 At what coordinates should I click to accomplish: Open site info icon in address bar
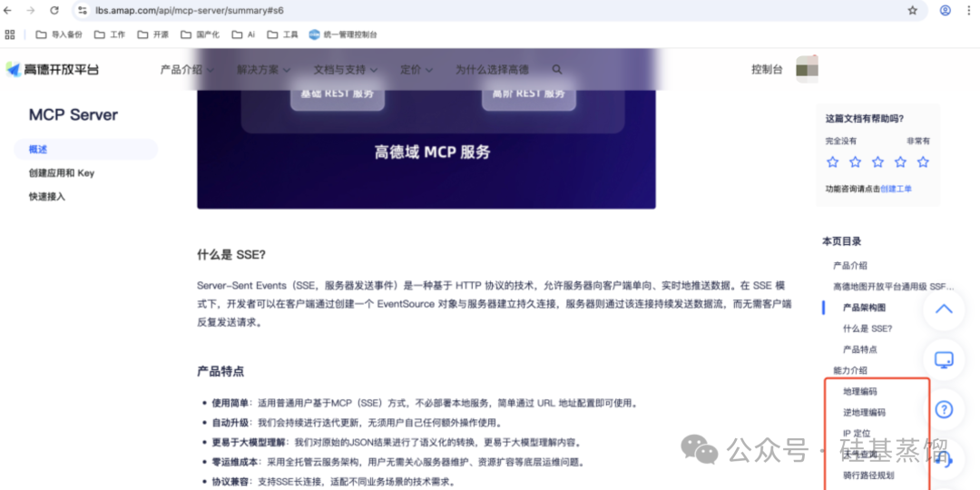point(83,10)
